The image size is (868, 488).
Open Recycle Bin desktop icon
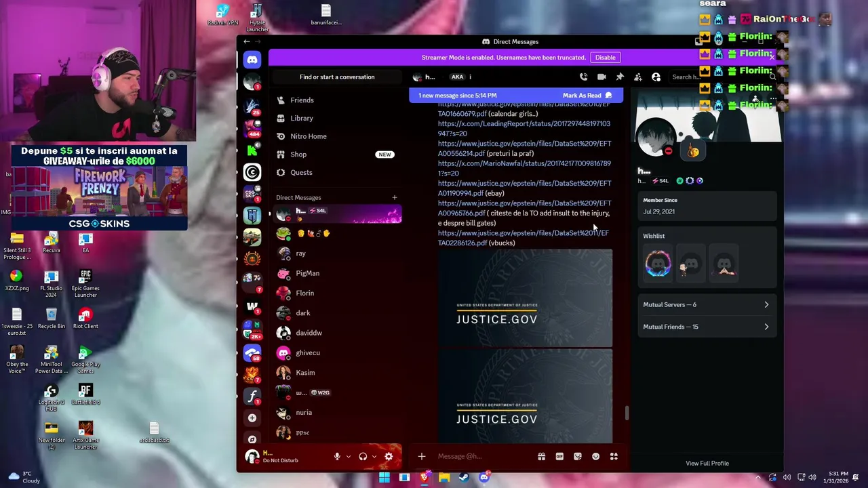pos(51,319)
